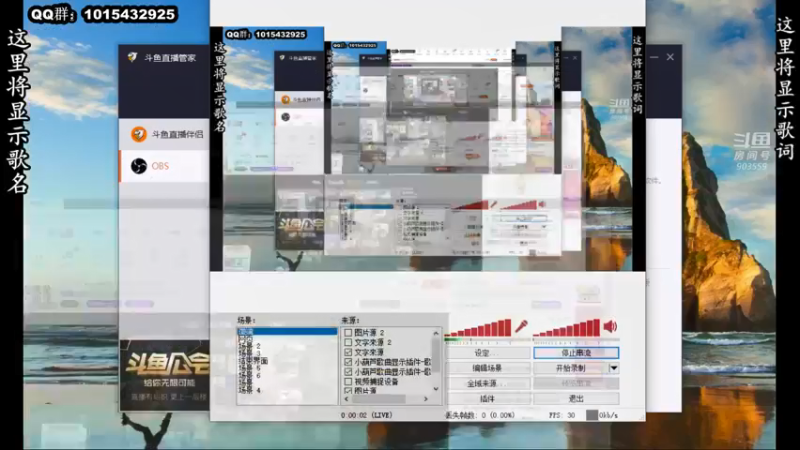Click the 插件 plugins button
This screenshot has width=800, height=450.
(x=487, y=398)
